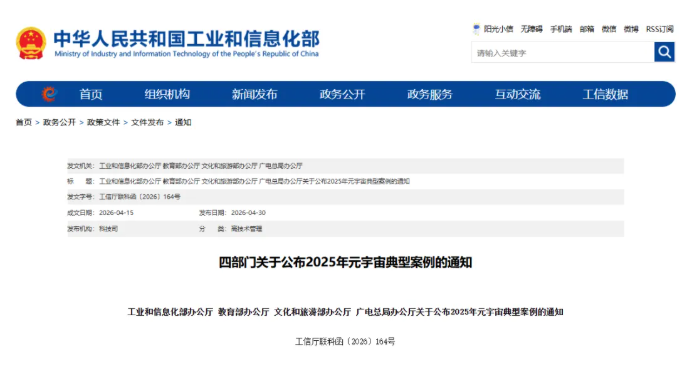
Task: Click the 阳光小信 assistant icon
Action: pos(476,29)
